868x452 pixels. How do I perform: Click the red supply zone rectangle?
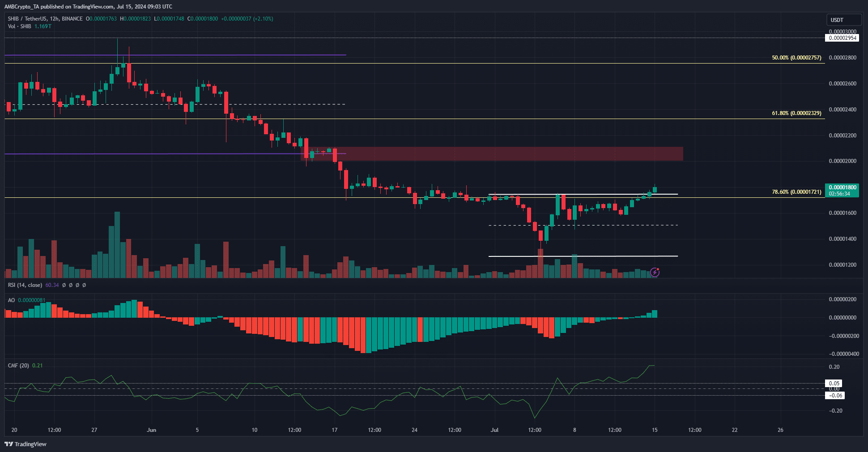click(492, 154)
